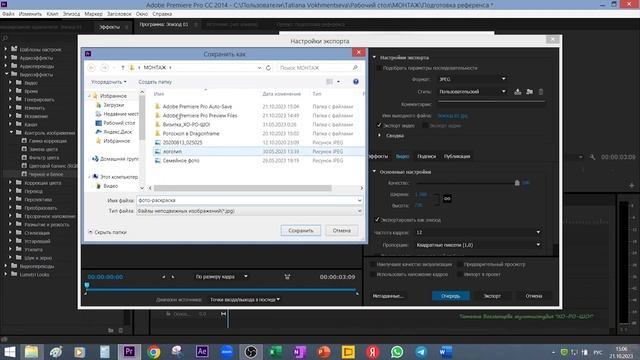Go up one folder level in Save As
The height and width of the screenshot is (360, 640).
point(122,68)
